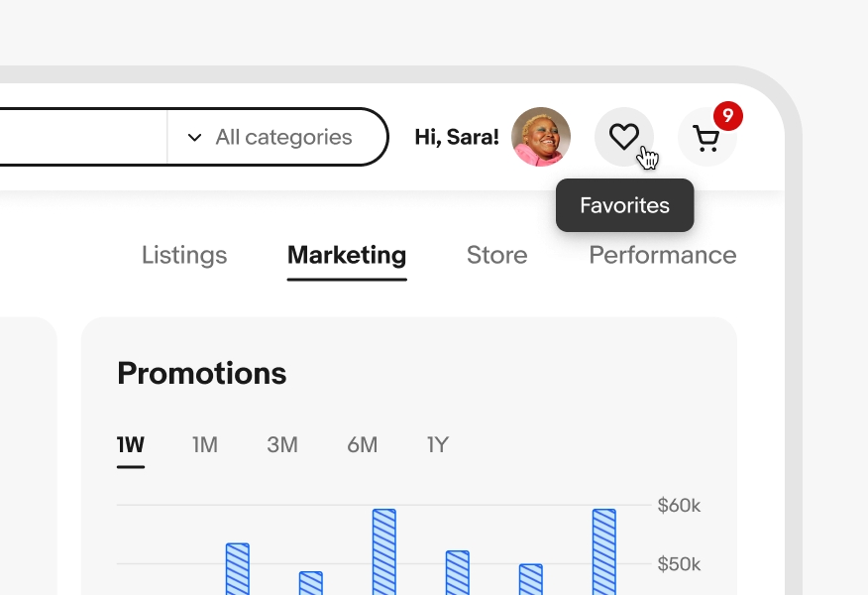Screen dimensions: 868x595
Task: Choose the 6M time range
Action: coord(362,445)
